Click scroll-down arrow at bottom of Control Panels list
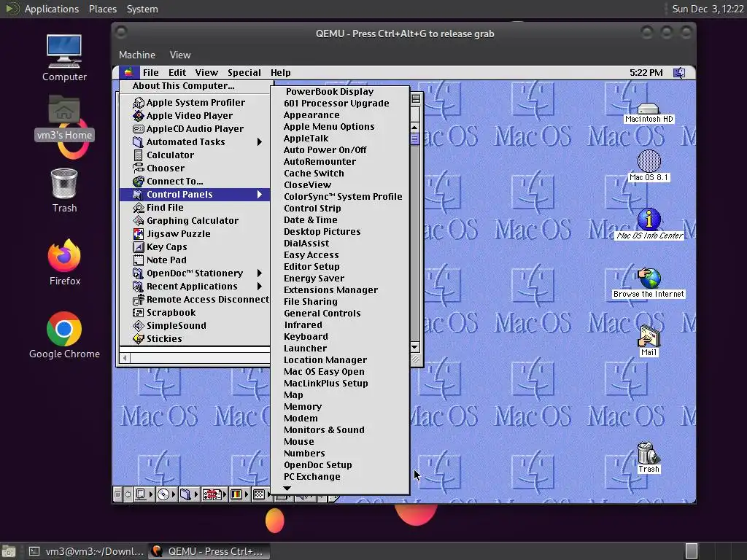Image resolution: width=747 pixels, height=560 pixels. coord(286,488)
